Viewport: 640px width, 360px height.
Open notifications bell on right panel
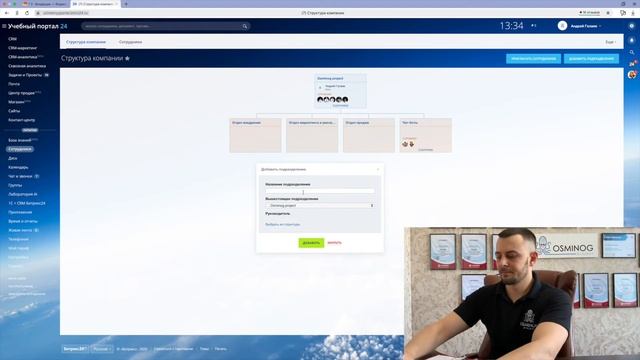[632, 40]
